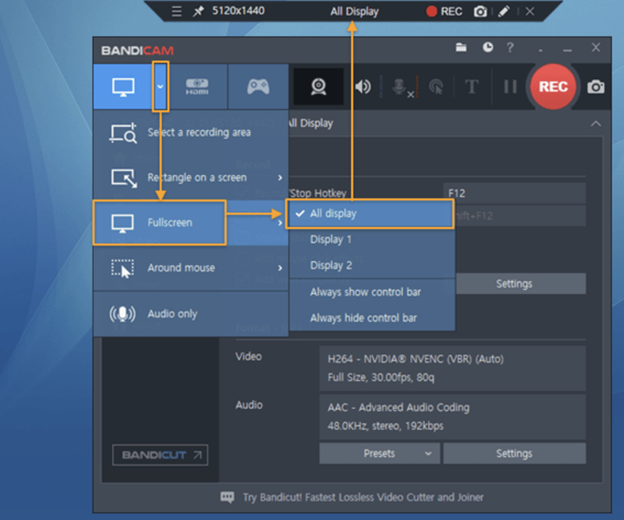Take a screenshot with the camera icon
The image size is (624, 520).
[x=596, y=87]
